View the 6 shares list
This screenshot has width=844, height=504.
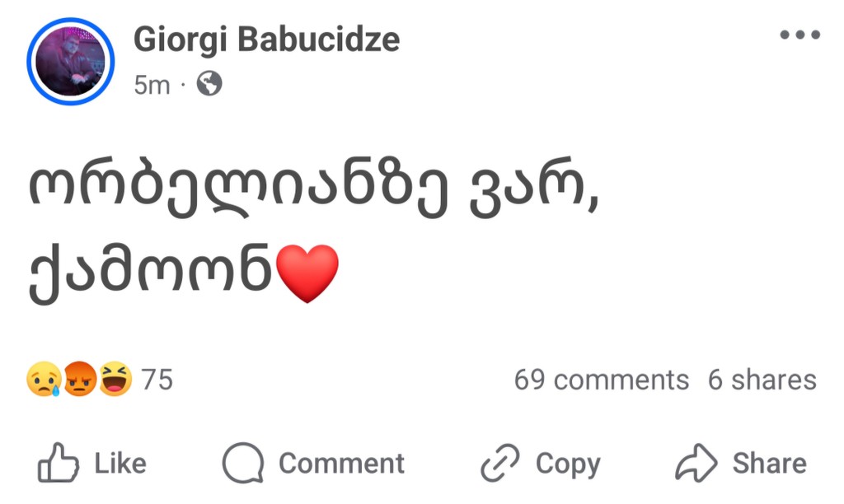tap(762, 380)
